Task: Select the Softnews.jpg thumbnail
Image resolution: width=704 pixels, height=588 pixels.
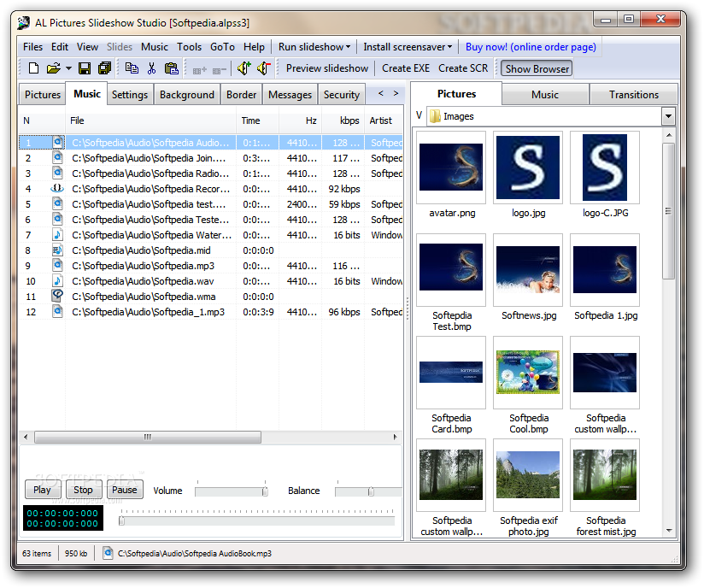Action: point(529,270)
